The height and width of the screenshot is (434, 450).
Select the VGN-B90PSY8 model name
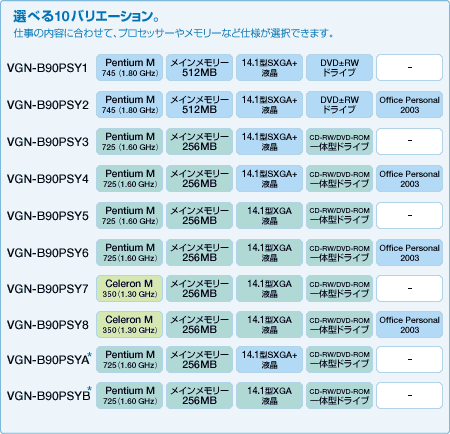[48, 325]
